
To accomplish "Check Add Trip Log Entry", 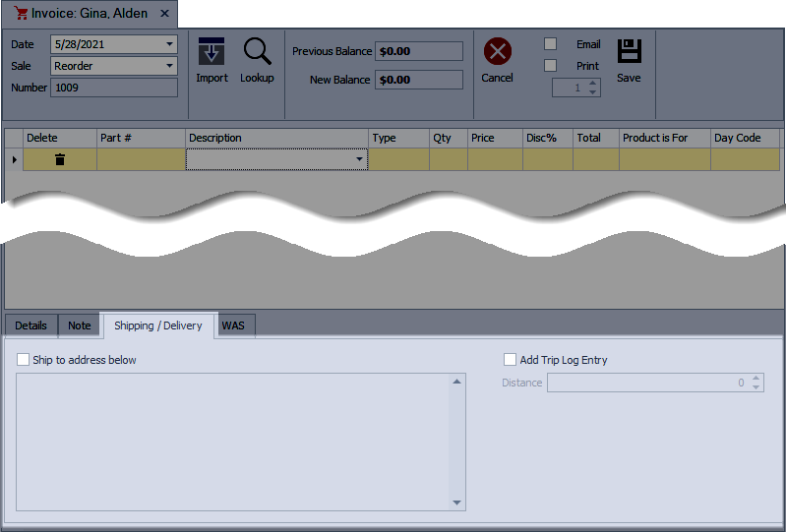I will (510, 360).
